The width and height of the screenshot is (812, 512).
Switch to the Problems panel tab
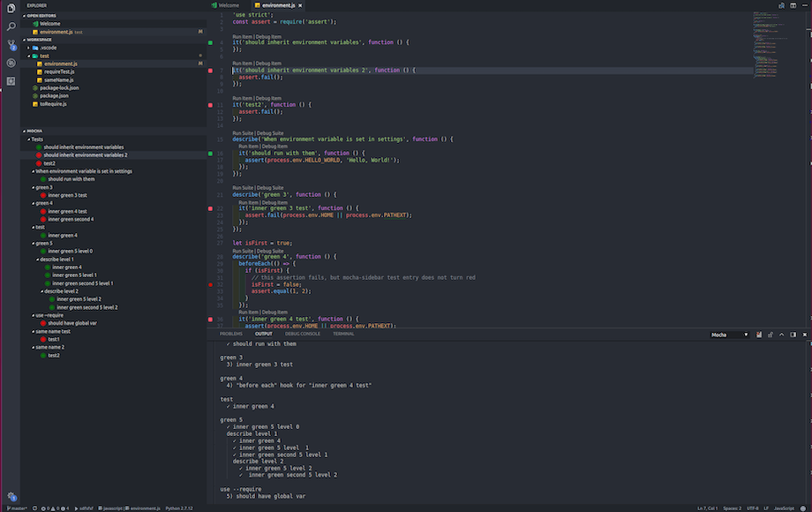[230, 334]
